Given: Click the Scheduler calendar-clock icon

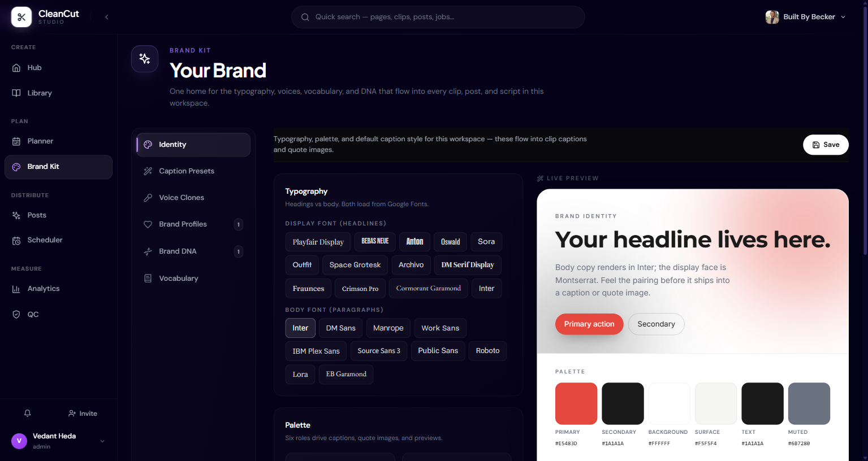Looking at the screenshot, I should [16, 241].
